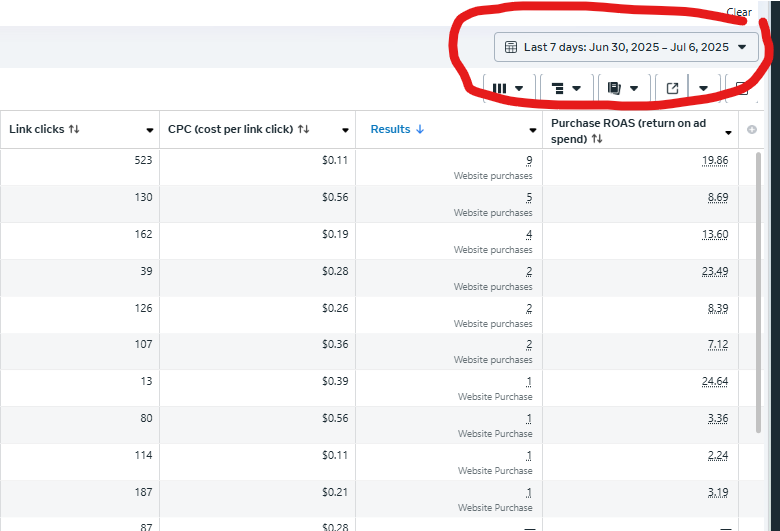Click the add column plus icon
Viewport: 780px width, 531px height.
click(752, 129)
